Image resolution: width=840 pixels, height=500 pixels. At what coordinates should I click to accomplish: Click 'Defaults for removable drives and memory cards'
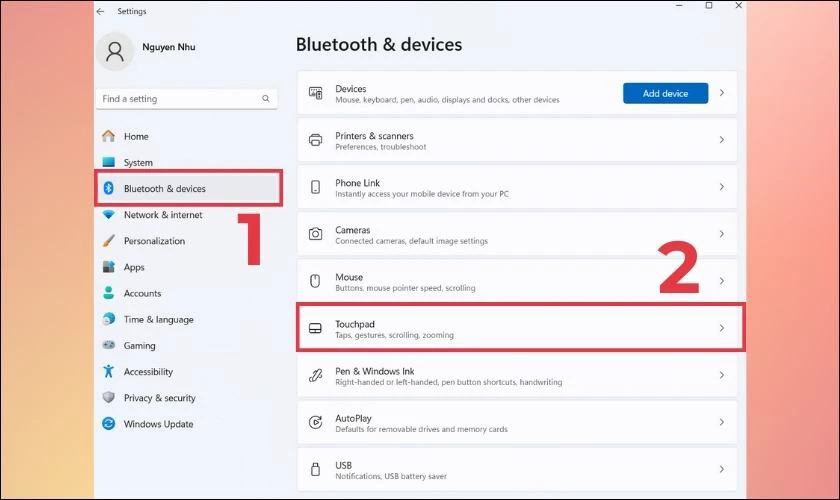point(421,429)
